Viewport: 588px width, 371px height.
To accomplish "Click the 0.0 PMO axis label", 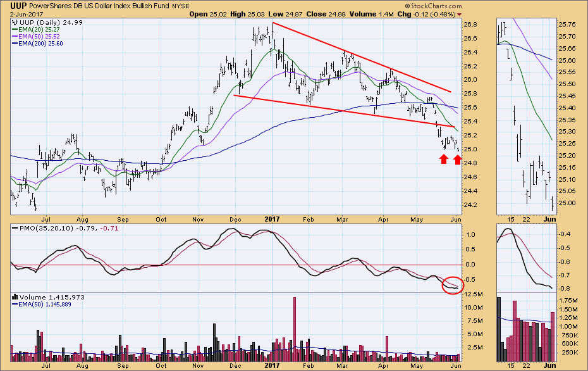I will 470,265.
